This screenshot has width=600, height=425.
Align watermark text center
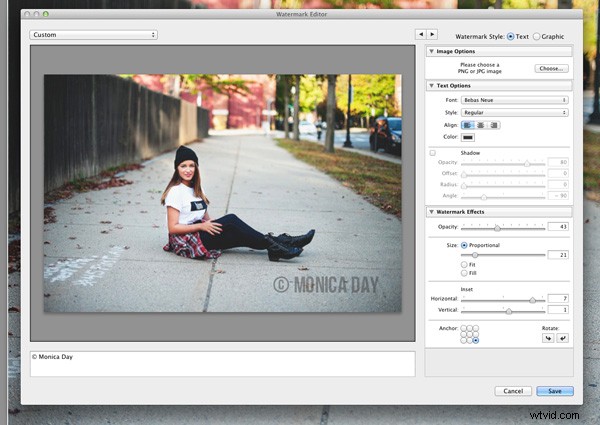tap(481, 125)
